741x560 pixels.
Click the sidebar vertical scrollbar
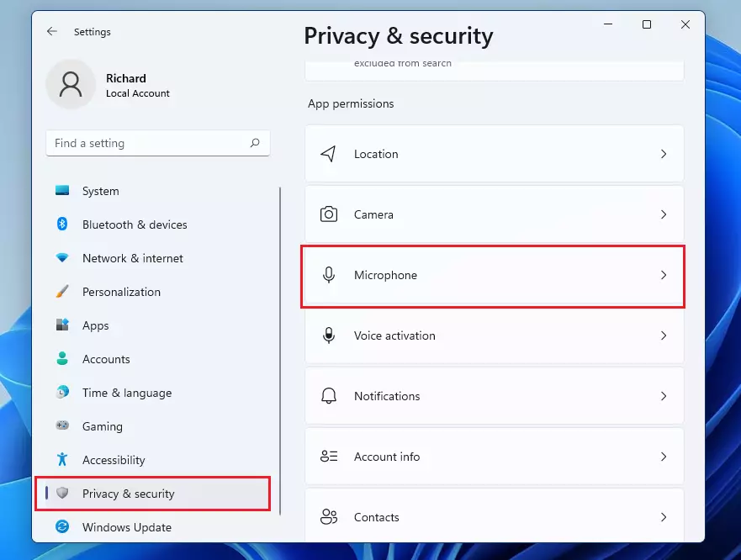[x=280, y=351]
